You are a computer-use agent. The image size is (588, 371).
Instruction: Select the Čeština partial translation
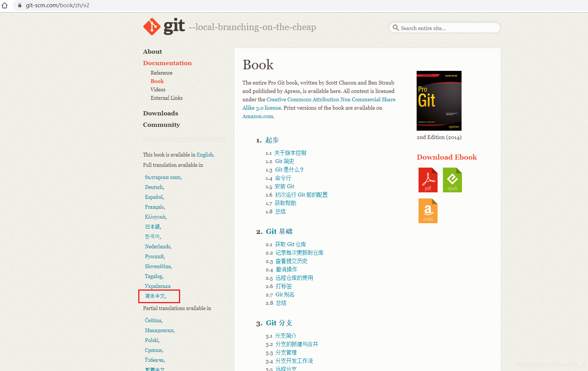(x=153, y=320)
